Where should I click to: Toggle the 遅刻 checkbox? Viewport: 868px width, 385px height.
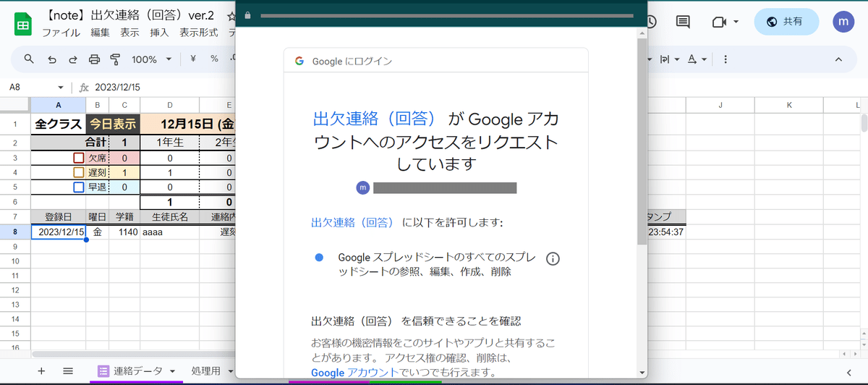pyautogui.click(x=79, y=172)
